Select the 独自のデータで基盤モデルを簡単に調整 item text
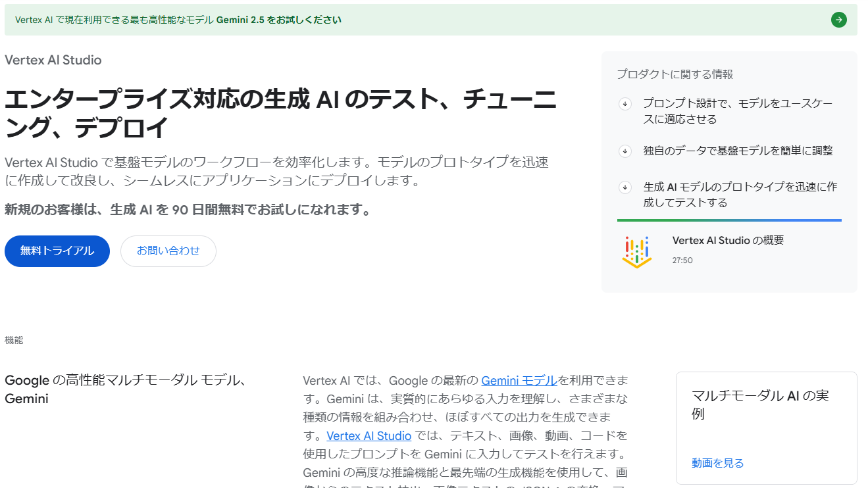This screenshot has height=488, width=868. pyautogui.click(x=738, y=151)
